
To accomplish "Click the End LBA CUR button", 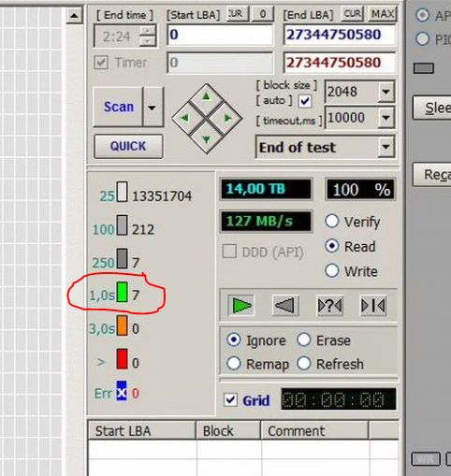I will click(x=353, y=14).
